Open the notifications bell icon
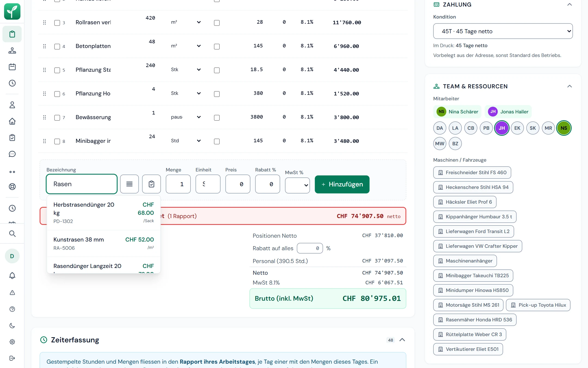 [12, 276]
